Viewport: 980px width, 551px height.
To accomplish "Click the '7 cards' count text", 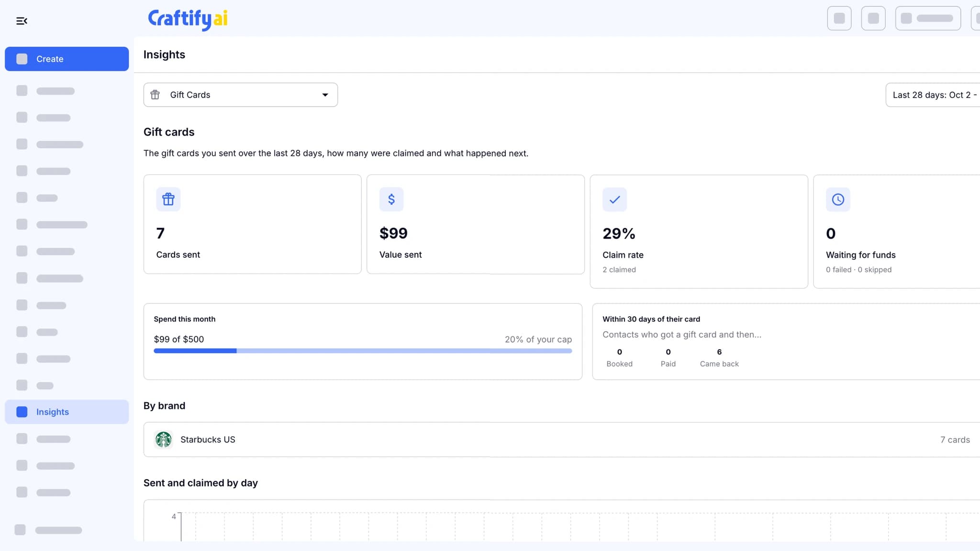I will [x=955, y=440].
